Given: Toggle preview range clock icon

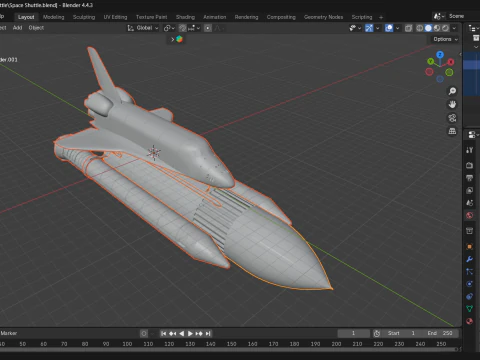Looking at the screenshot, I should 377,333.
